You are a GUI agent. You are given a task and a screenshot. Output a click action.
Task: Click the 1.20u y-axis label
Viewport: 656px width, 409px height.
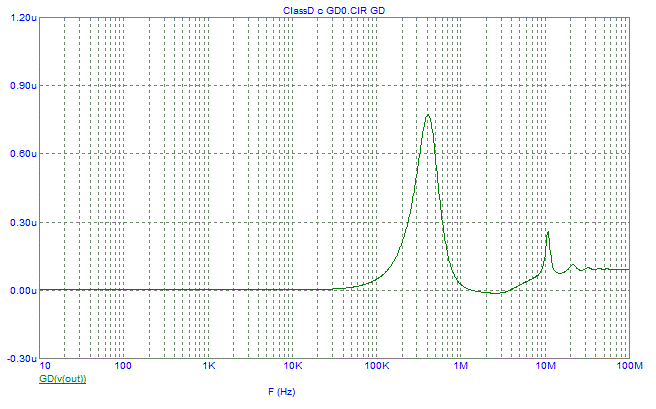23,18
